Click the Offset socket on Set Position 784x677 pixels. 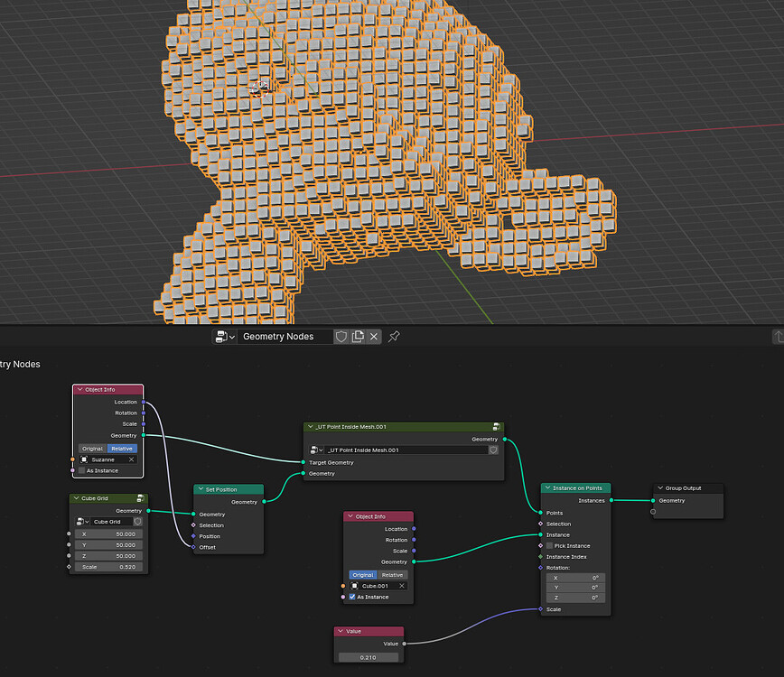(193, 547)
